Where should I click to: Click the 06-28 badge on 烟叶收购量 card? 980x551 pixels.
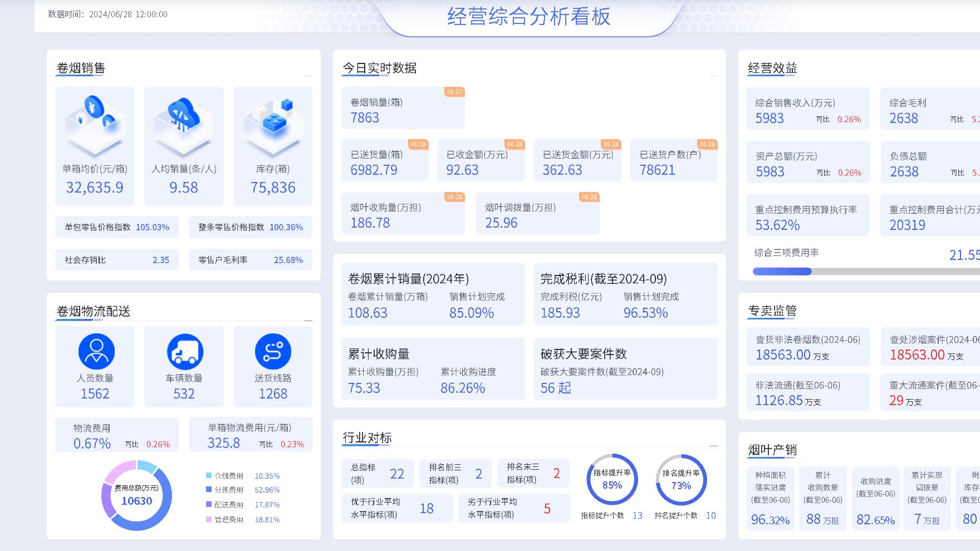[453, 196]
